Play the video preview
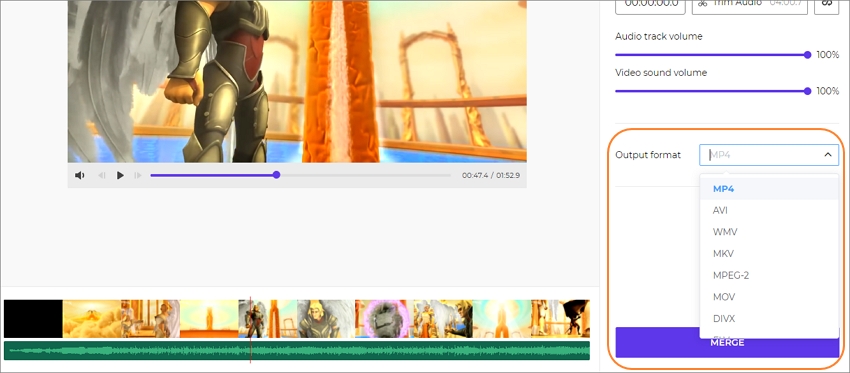The width and height of the screenshot is (850, 373). point(120,176)
